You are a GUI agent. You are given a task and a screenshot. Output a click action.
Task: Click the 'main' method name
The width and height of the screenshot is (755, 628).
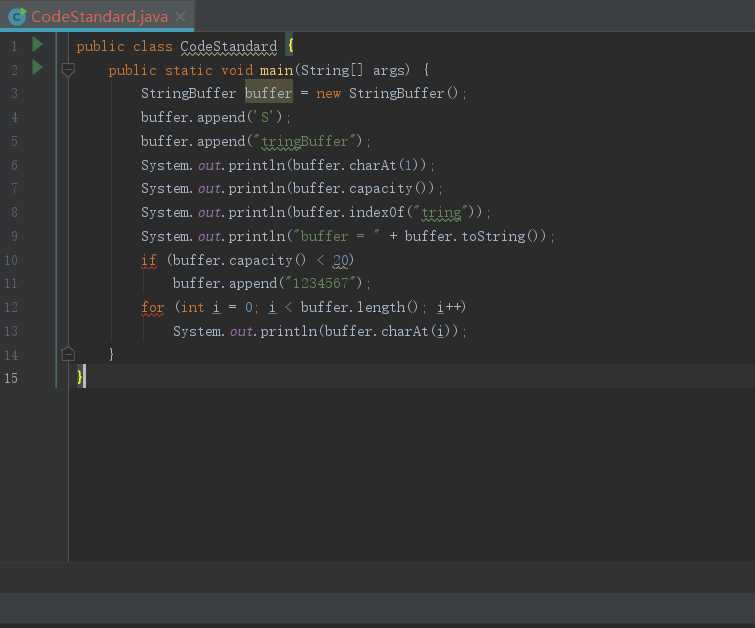pos(276,70)
